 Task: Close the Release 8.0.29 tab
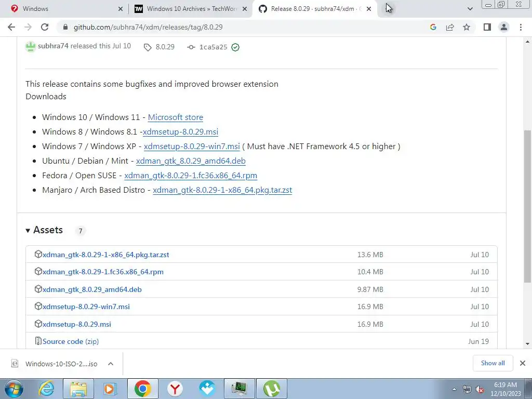tap(369, 9)
